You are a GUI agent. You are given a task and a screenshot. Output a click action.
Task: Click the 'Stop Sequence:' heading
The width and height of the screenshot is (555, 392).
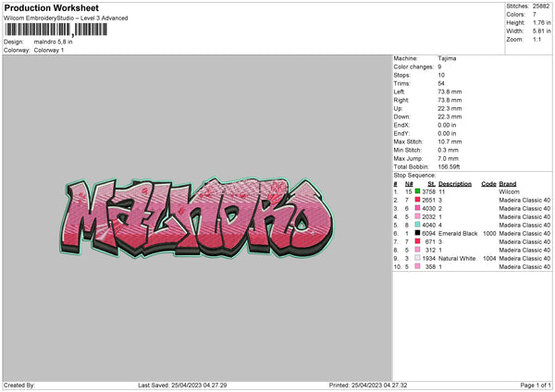(414, 175)
